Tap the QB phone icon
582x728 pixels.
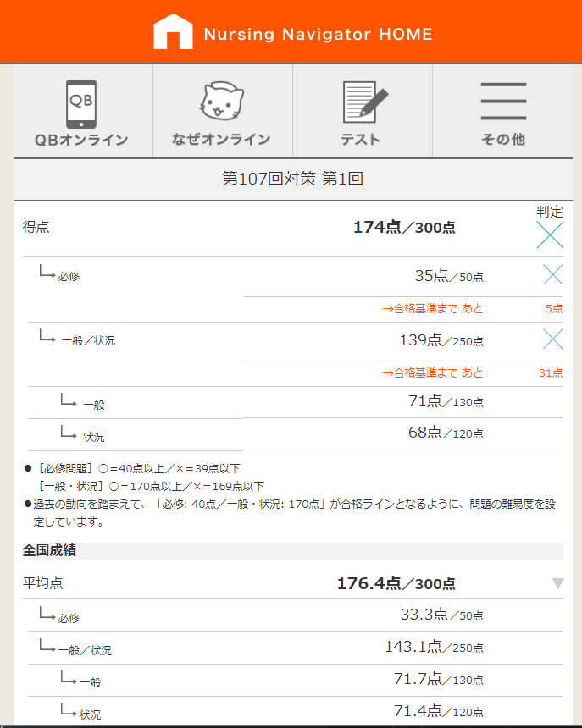tap(81, 103)
